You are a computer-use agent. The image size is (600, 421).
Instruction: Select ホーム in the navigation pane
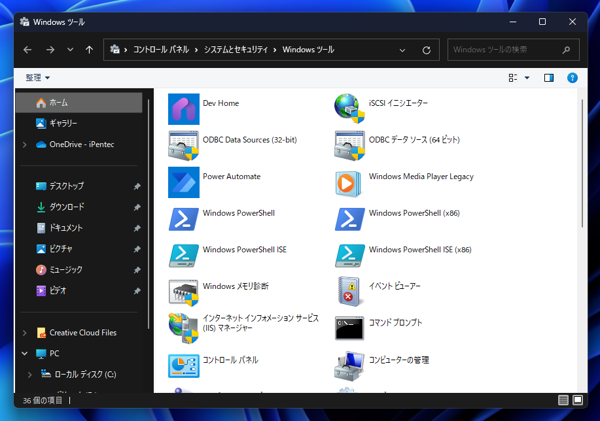point(79,103)
